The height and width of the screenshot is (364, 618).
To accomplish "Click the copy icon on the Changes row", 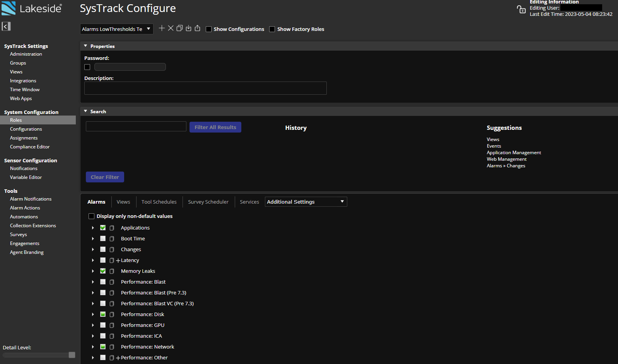I will tap(112, 250).
